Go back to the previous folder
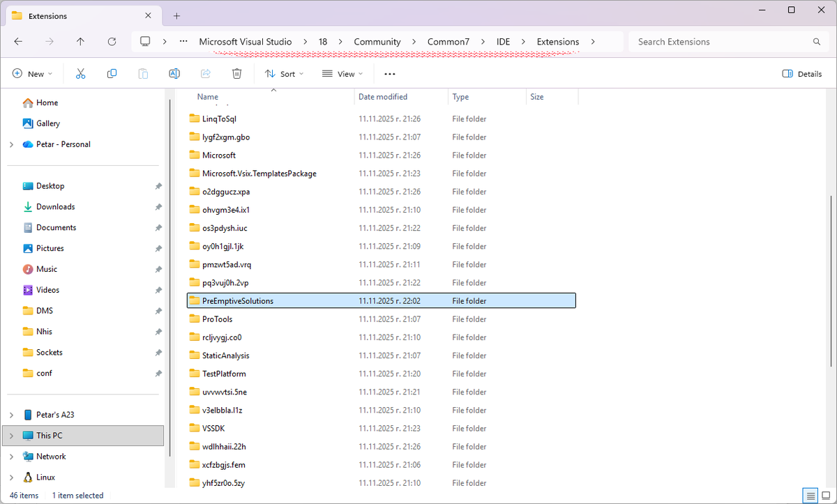 (x=18, y=42)
